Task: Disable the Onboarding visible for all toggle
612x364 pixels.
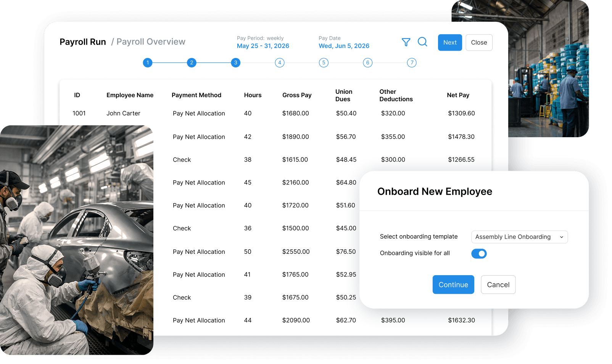Action: click(479, 253)
